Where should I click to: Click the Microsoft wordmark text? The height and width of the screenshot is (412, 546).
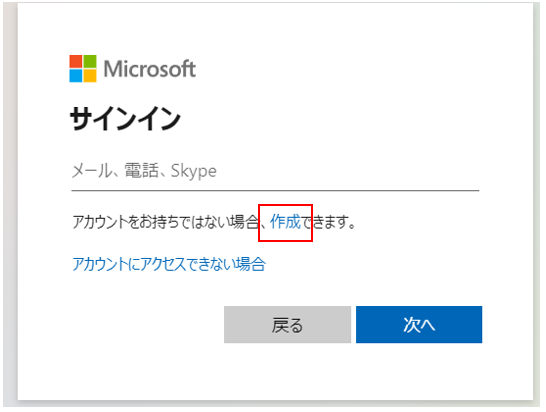click(x=150, y=69)
